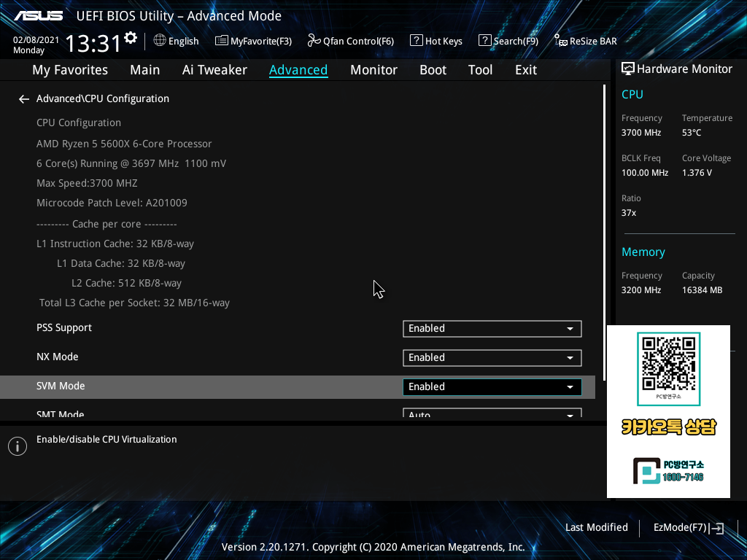This screenshot has width=747, height=560.
Task: Open the MyFavorite(F3) list icon
Action: (221, 41)
